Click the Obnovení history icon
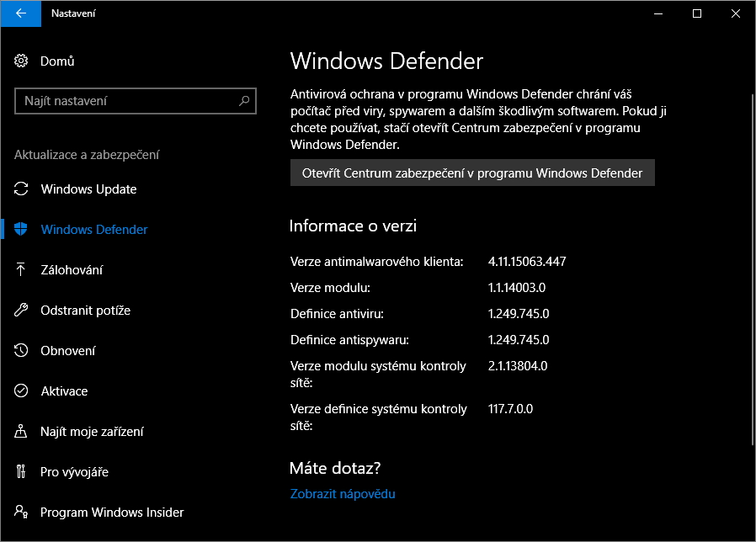The image size is (756, 542). pyautogui.click(x=22, y=351)
